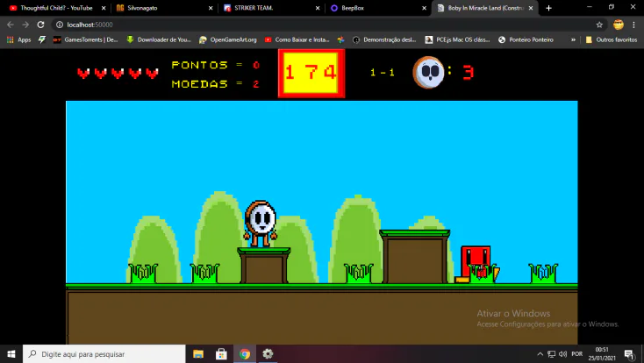The width and height of the screenshot is (644, 363).
Task: Open the Chrome three-dot menu
Action: click(x=633, y=25)
